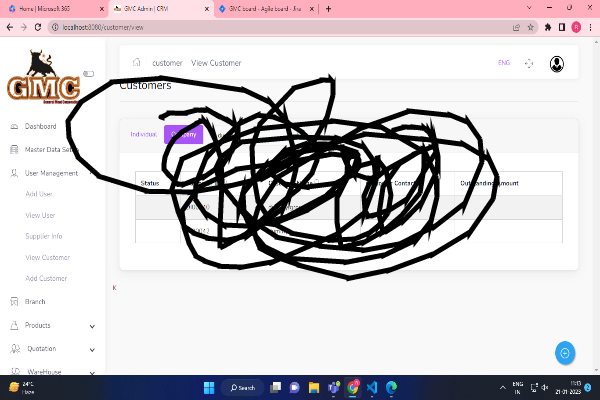
Task: Toggle the sidebar collapse switch
Action: 88,73
